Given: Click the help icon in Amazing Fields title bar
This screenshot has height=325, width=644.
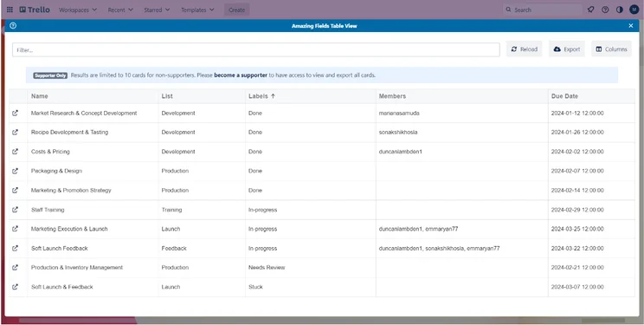Looking at the screenshot, I should click(13, 25).
